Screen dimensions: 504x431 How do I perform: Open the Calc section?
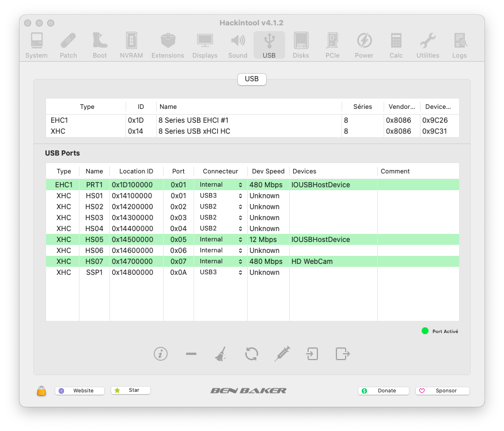pos(396,46)
